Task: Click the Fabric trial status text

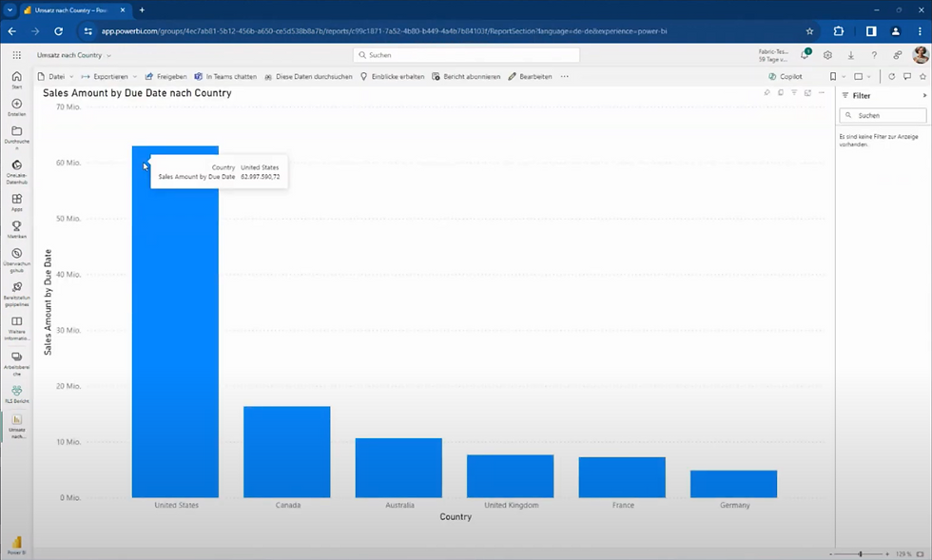Action: (773, 55)
